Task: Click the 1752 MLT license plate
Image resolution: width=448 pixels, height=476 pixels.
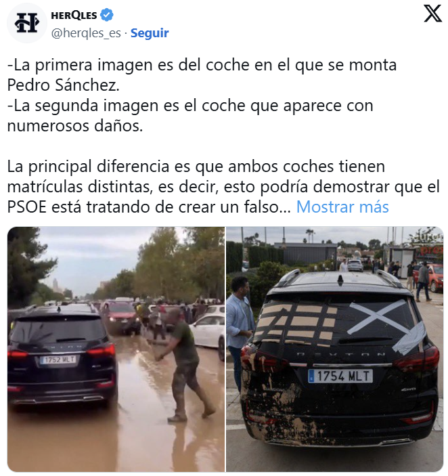Action: [59, 360]
